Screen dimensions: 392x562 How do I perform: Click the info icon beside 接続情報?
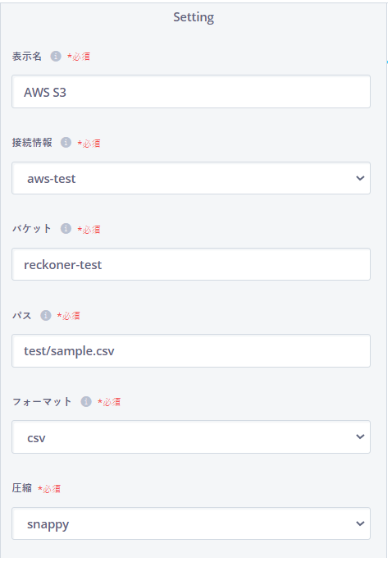tap(66, 142)
